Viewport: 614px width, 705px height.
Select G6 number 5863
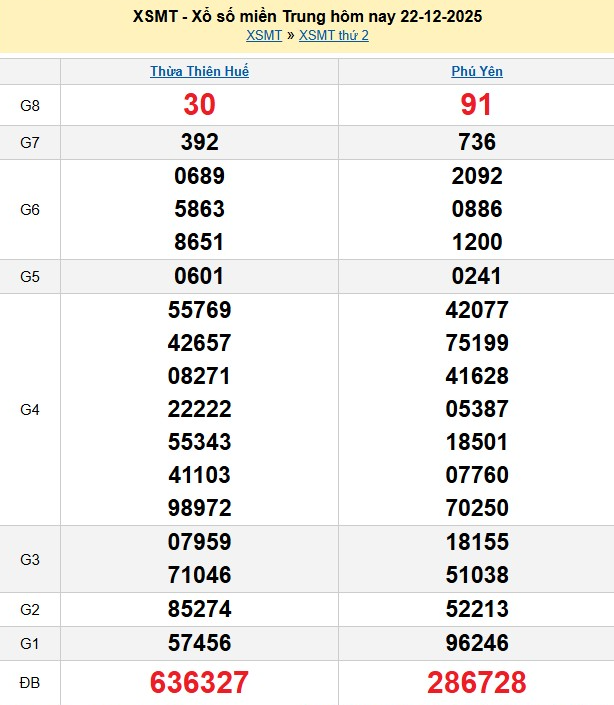(x=200, y=209)
